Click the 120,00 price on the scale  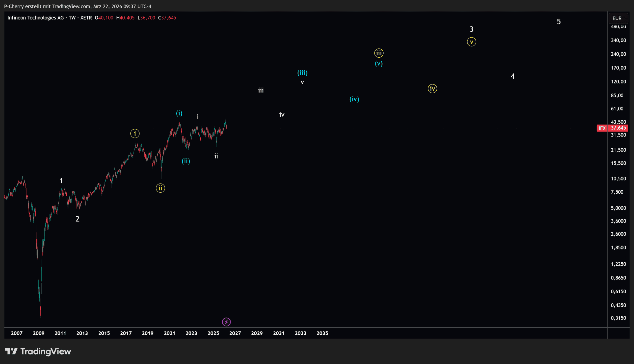[618, 82]
